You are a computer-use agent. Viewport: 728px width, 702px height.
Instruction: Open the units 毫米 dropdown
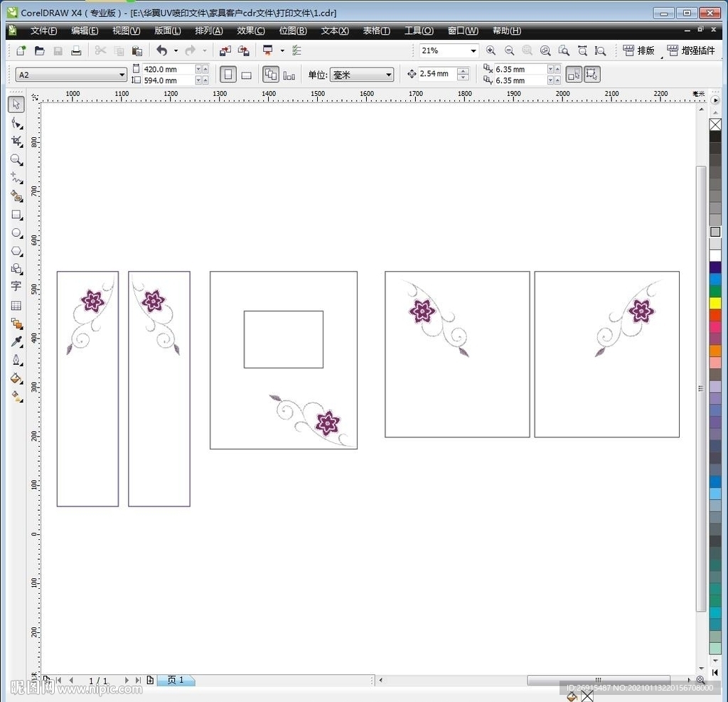(389, 75)
